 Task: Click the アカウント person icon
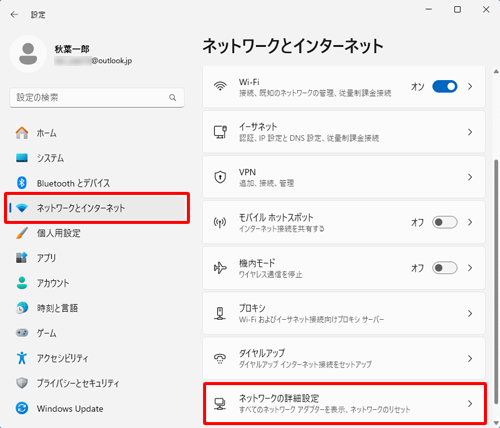(22, 283)
